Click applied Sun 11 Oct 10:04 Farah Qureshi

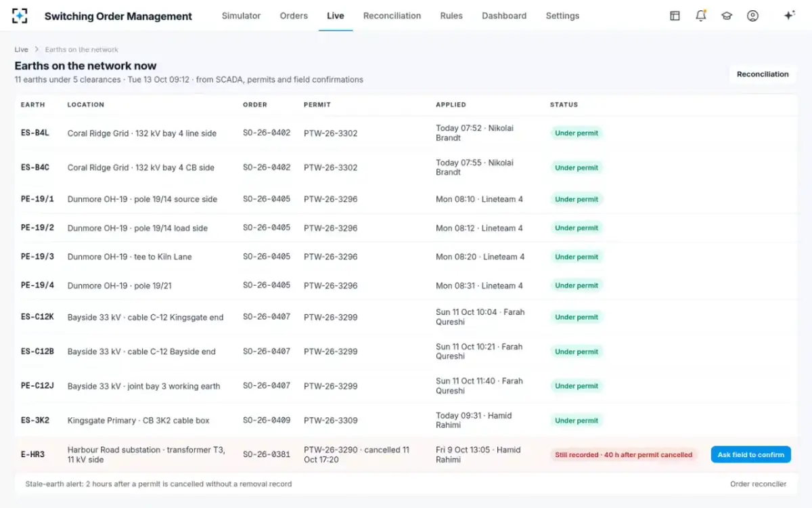pyautogui.click(x=480, y=317)
